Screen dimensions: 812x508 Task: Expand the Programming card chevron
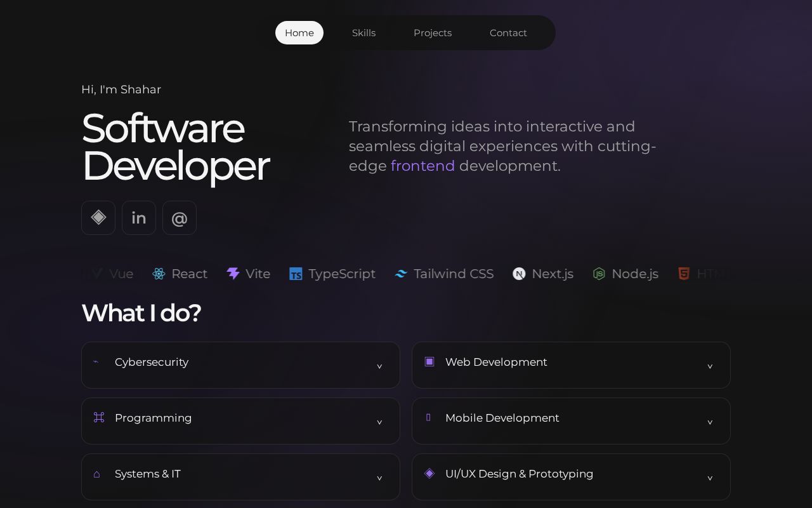pos(379,422)
